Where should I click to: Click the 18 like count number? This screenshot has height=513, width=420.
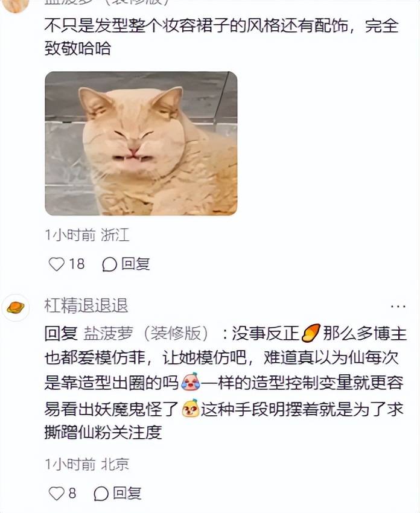click(77, 264)
